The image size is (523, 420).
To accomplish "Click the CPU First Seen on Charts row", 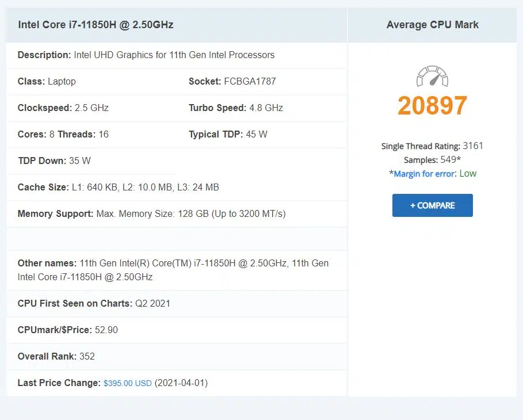I will [94, 304].
